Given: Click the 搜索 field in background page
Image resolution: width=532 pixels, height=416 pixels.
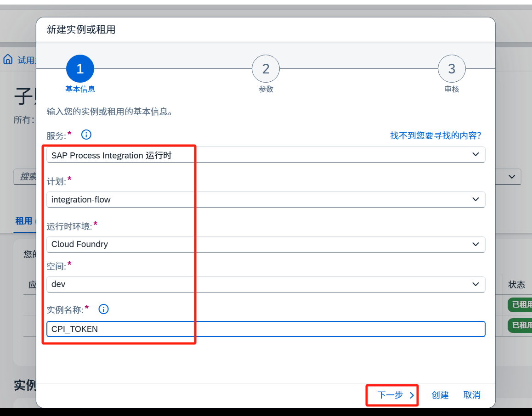Looking at the screenshot, I should [25, 177].
